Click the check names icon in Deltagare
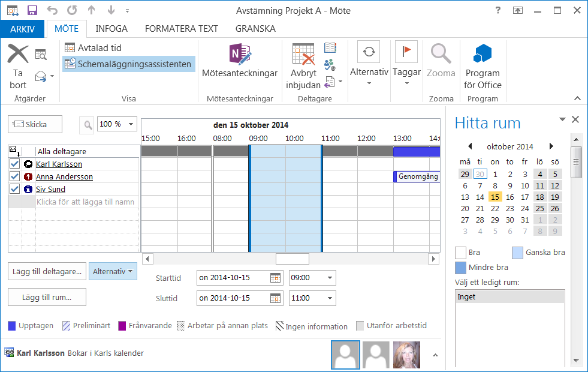 point(330,65)
